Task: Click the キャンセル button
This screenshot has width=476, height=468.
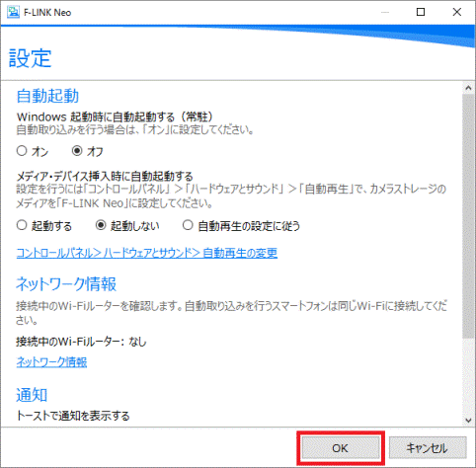Action: (428, 448)
